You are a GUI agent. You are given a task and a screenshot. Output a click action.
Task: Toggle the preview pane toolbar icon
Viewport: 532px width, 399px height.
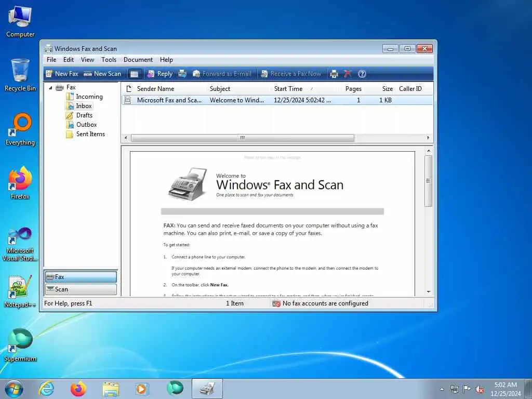(135, 74)
